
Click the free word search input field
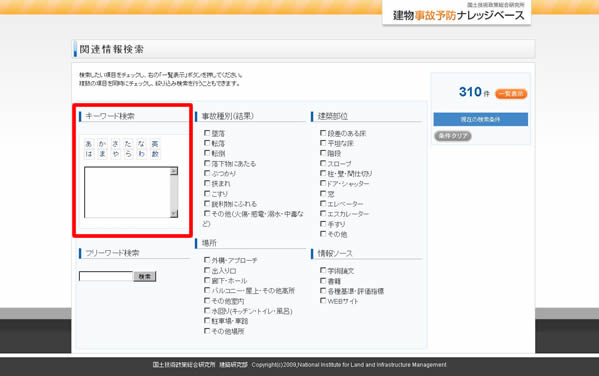[x=106, y=276]
